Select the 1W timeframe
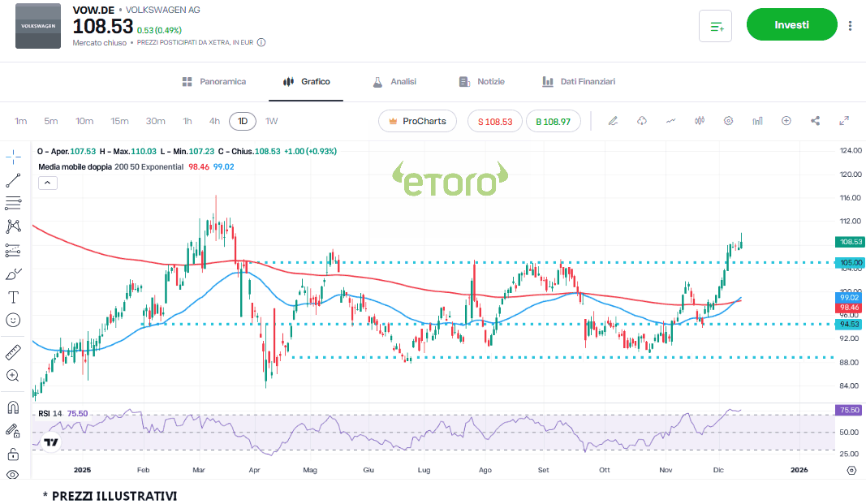 (x=272, y=121)
